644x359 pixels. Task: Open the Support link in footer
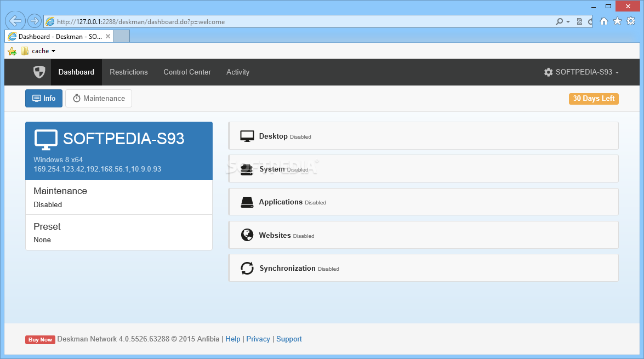coord(289,339)
